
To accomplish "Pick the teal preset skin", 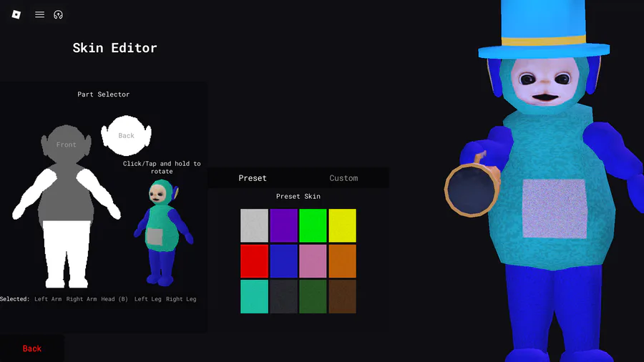I will click(254, 297).
